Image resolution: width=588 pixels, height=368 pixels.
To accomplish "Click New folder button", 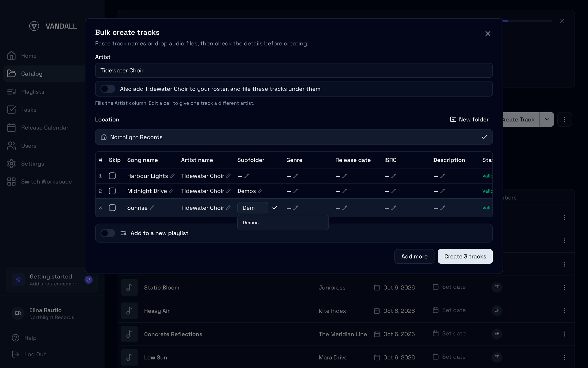I will (x=469, y=119).
